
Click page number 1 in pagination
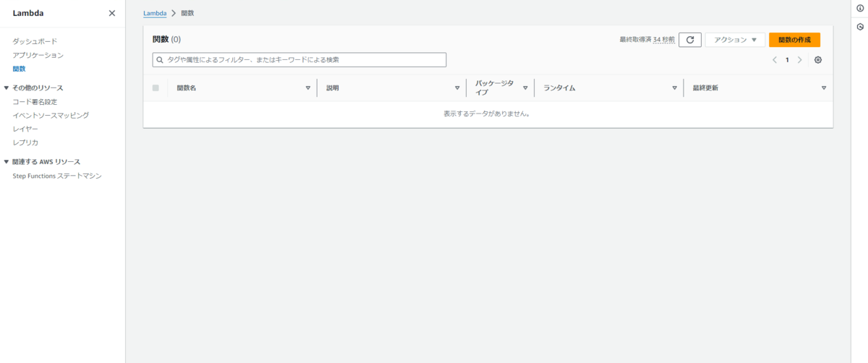(x=787, y=60)
